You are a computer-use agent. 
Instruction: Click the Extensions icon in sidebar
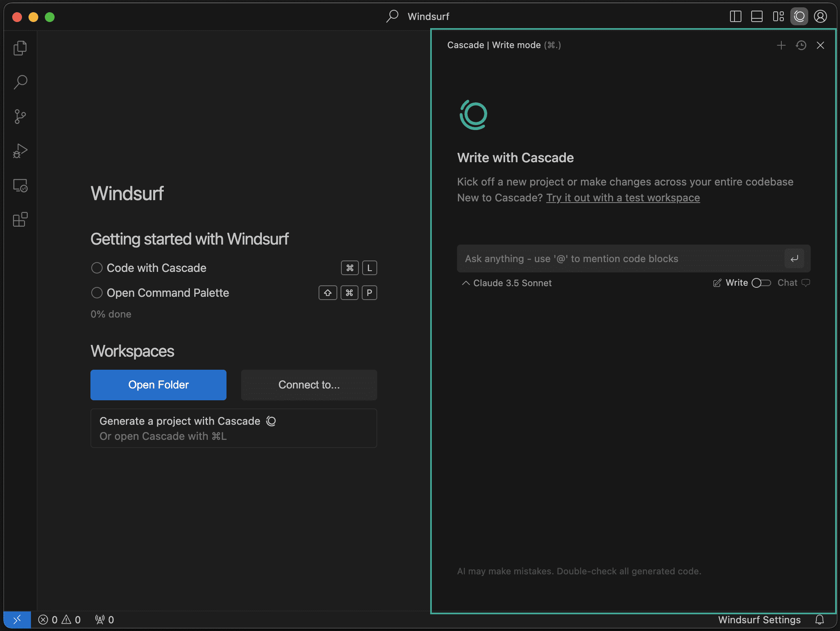tap(19, 219)
